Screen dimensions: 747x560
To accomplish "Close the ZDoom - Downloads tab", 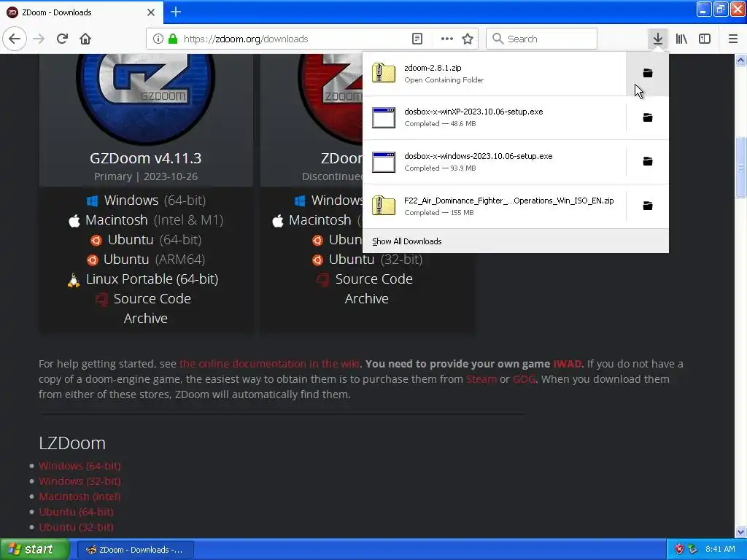I will tap(151, 12).
